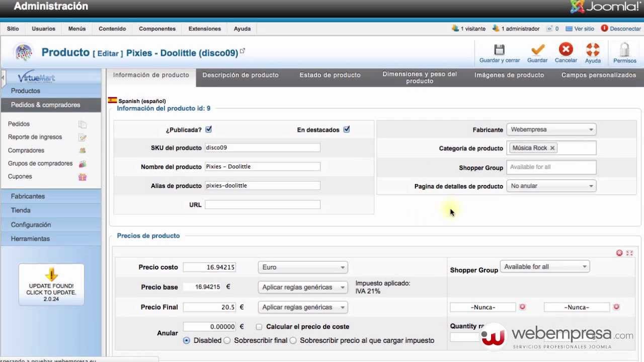Viewport: 644px width, 362px height.
Task: Open the Componentes menu
Action: (x=157, y=29)
